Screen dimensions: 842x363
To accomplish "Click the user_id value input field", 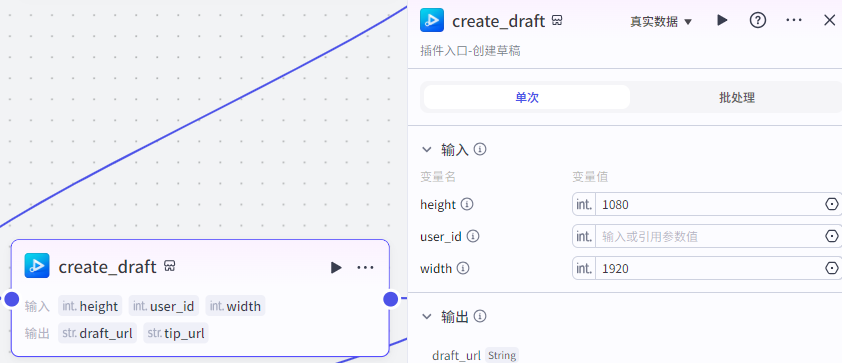I will click(709, 236).
